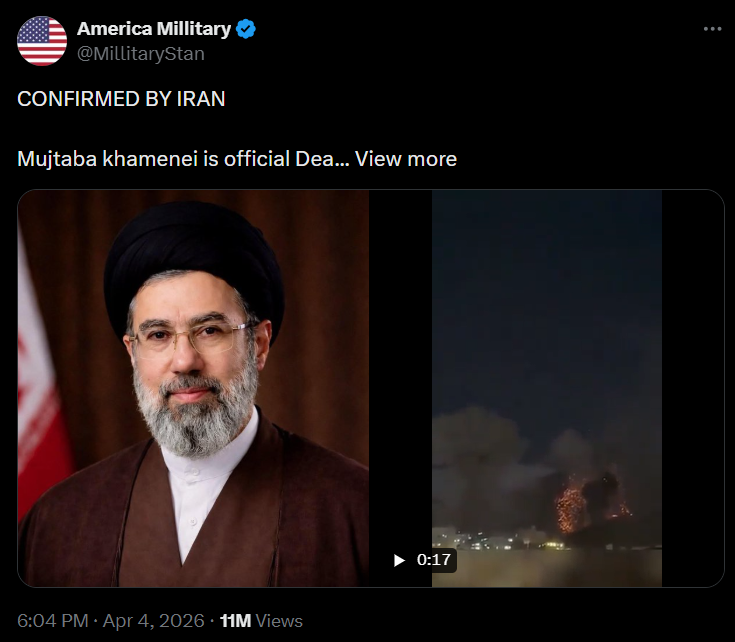Click the American flag profile avatar
This screenshot has height=642, width=735.
coord(42,41)
